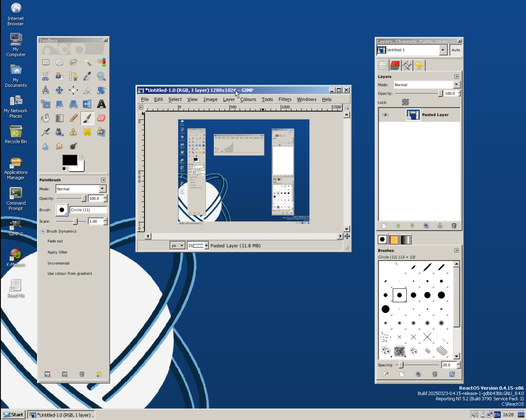
Task: Click the Auto button in Layers dialog
Action: 456,50
